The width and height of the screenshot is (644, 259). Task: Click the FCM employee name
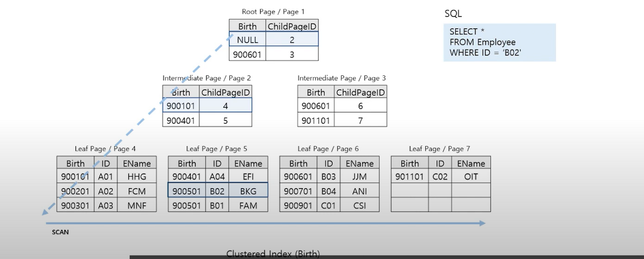coord(137,191)
